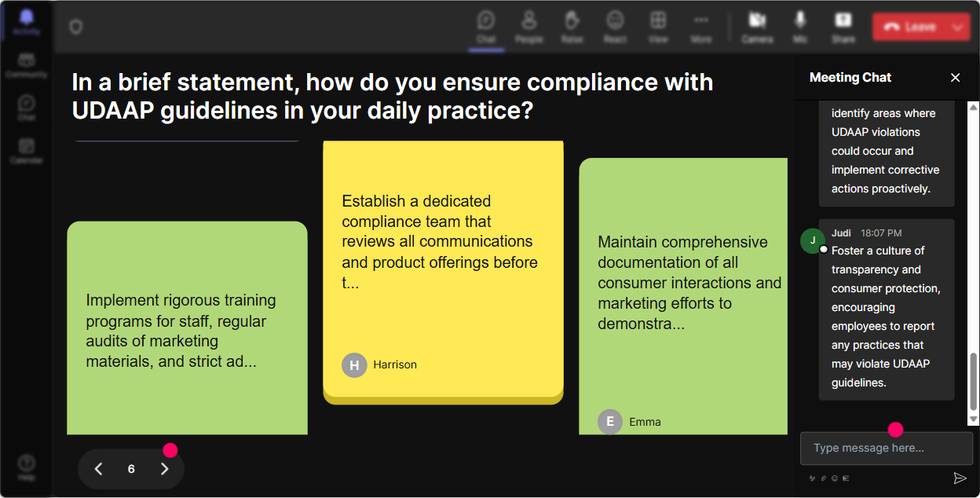The width and height of the screenshot is (980, 498).
Task: Advance to the next response slide
Action: pos(164,469)
